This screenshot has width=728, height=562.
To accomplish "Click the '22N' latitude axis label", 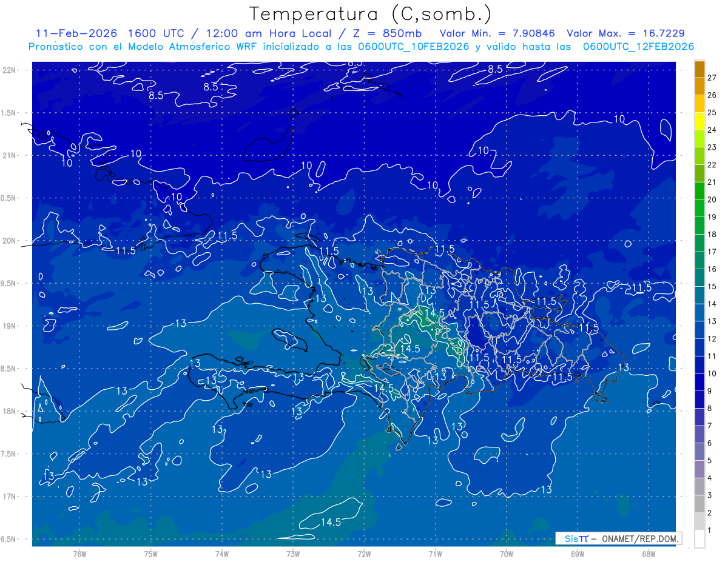I will pos(10,70).
